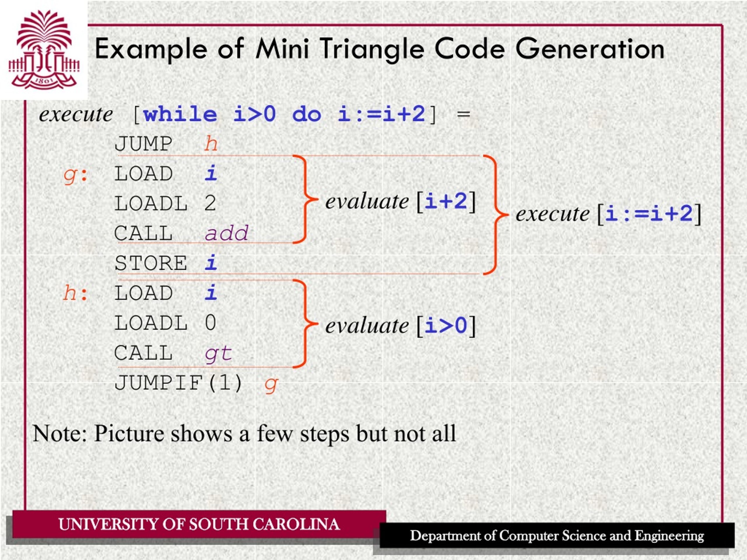The height and width of the screenshot is (560, 747).
Task: Click the "evaluate [i+2]" annotation
Action: (x=401, y=202)
